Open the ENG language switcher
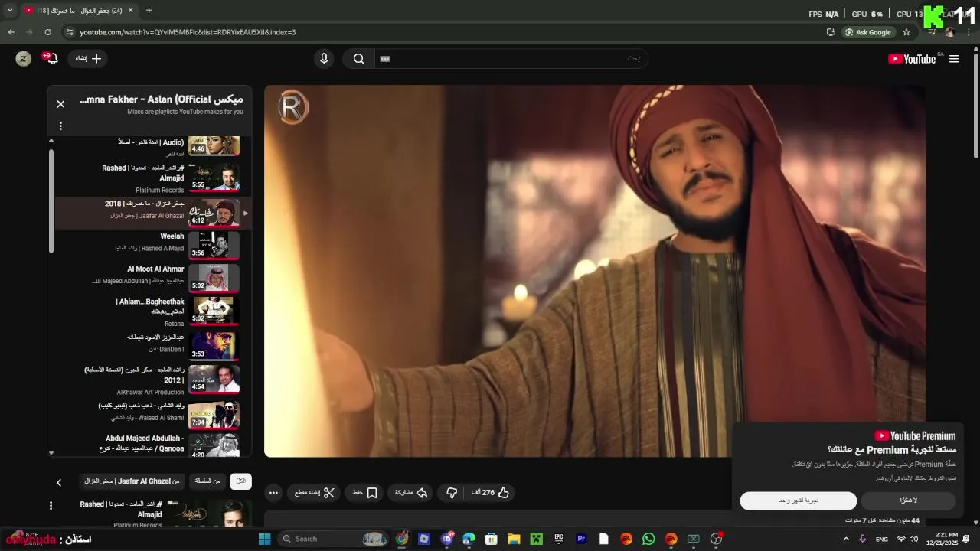Viewport: 980px width, 551px height. click(882, 539)
